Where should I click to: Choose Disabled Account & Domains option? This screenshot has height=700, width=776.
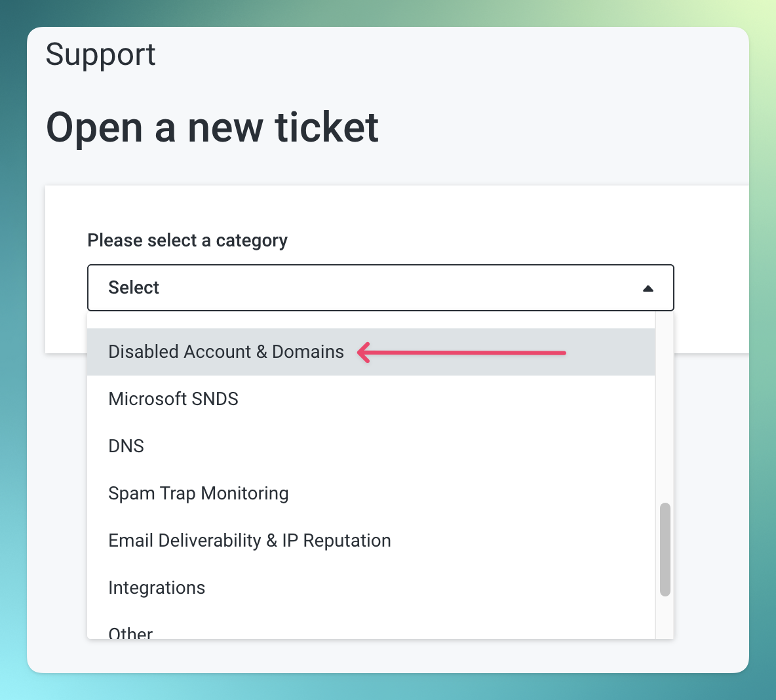tap(226, 352)
